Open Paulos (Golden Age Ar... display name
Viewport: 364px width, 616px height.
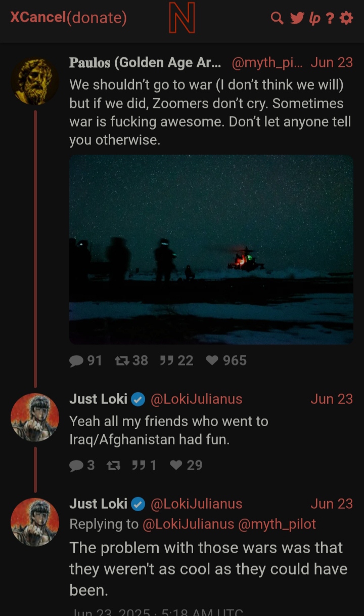point(145,62)
